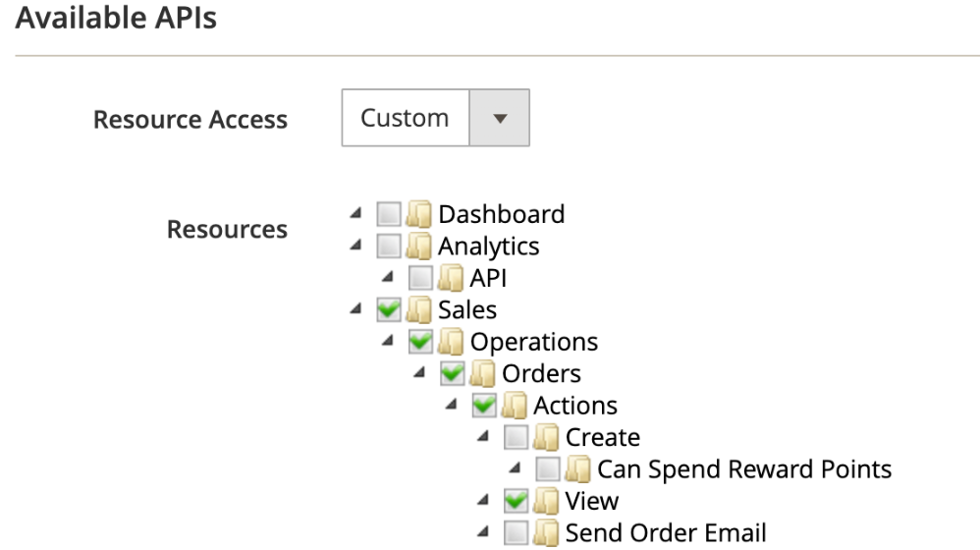Image resolution: width=980 pixels, height=550 pixels.
Task: Click the Send Order Email folder icon
Action: (546, 533)
